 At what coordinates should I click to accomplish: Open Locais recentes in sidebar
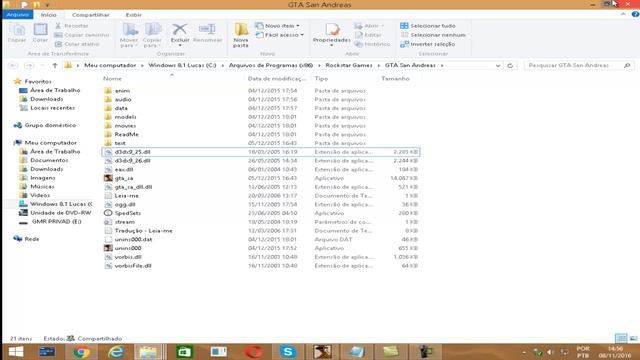pyautogui.click(x=52, y=108)
